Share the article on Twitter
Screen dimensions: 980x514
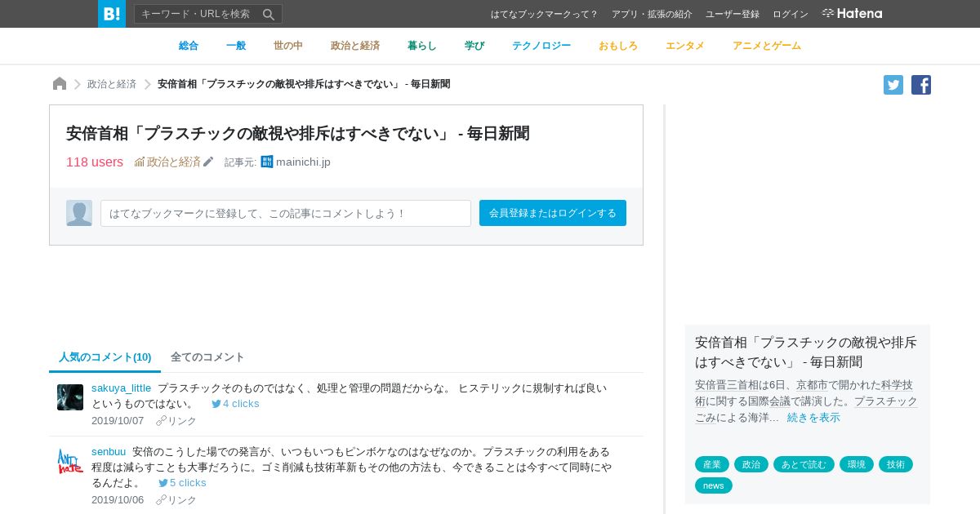(x=893, y=85)
